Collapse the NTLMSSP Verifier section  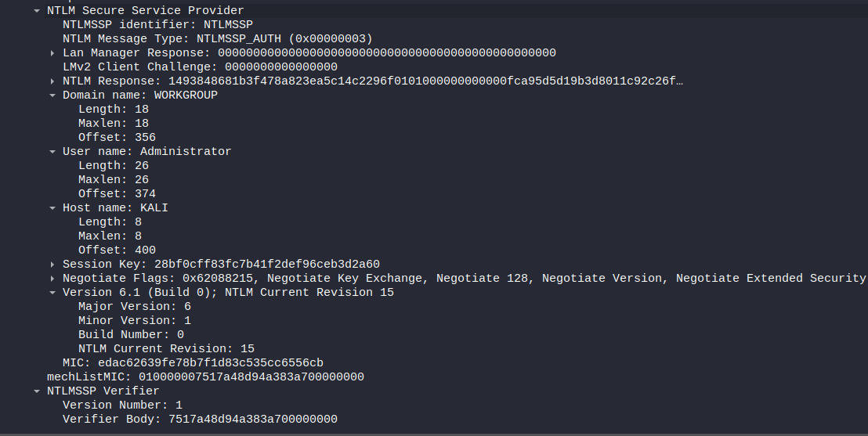[37, 391]
